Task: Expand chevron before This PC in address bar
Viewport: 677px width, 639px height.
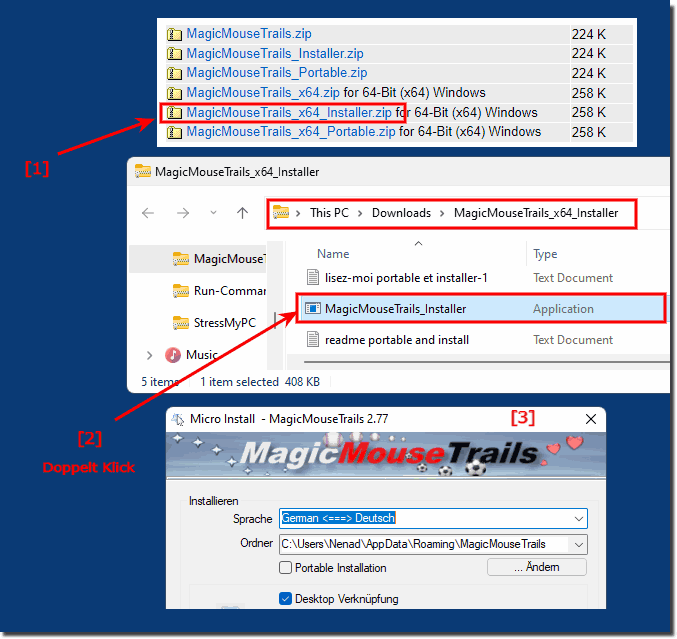Action: pos(298,213)
